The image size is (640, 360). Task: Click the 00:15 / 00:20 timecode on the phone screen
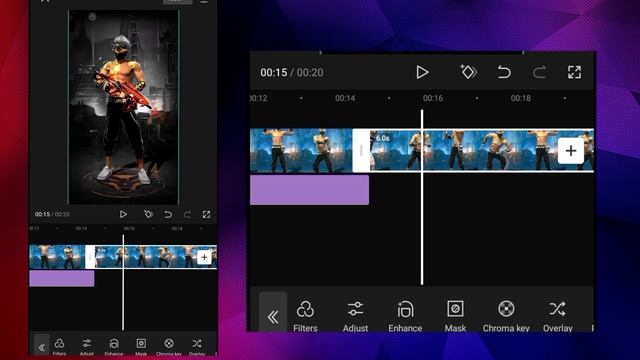52,214
